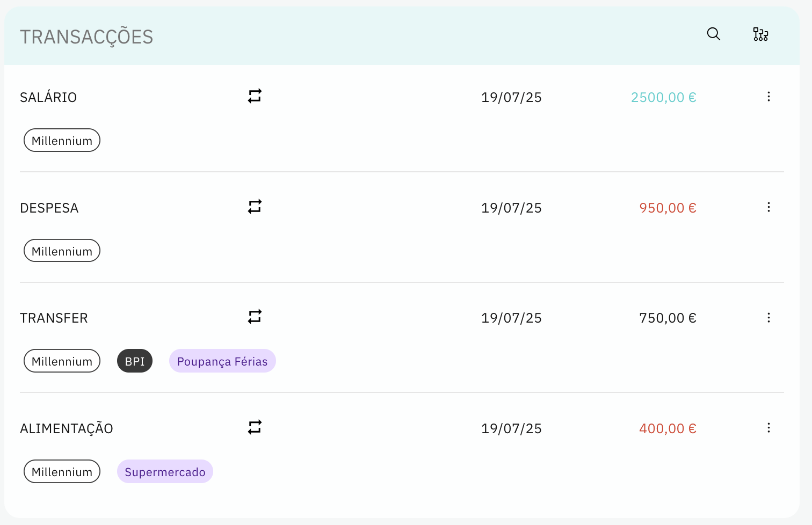Open the three-dot menu for Salário

769,97
